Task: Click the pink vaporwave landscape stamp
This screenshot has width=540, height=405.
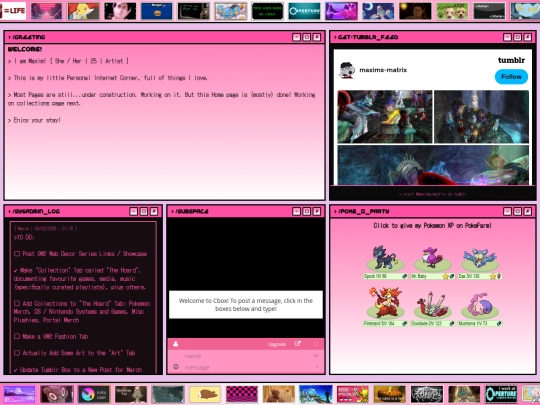Action: [x=46, y=11]
